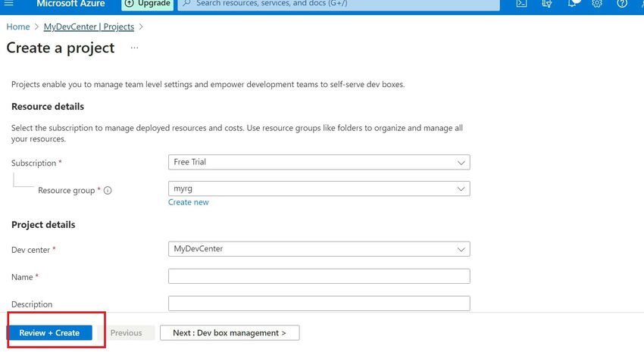Go to Home breadcrumb

pos(18,26)
